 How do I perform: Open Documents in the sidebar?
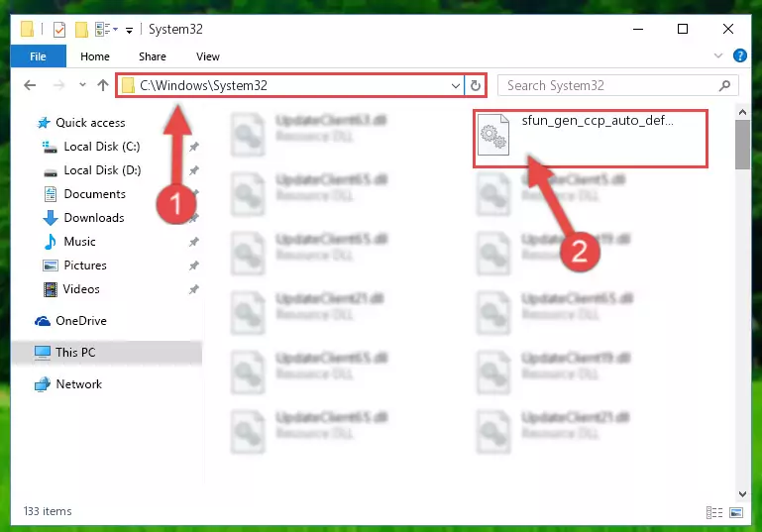click(95, 194)
